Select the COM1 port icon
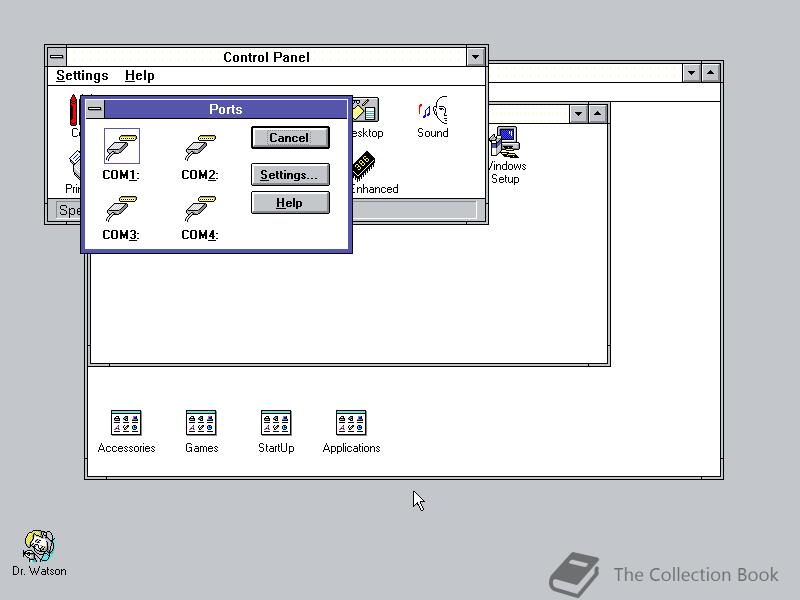 121,146
